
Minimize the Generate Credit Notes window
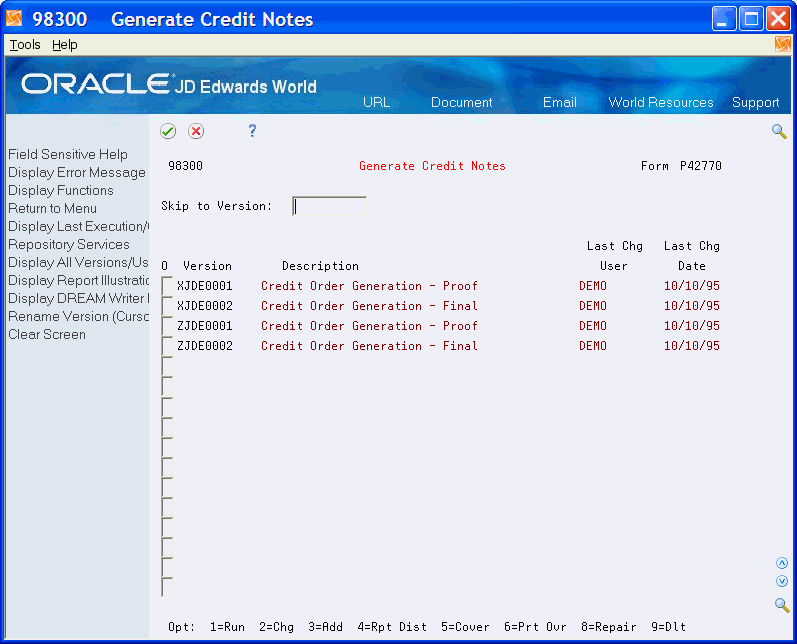click(724, 19)
